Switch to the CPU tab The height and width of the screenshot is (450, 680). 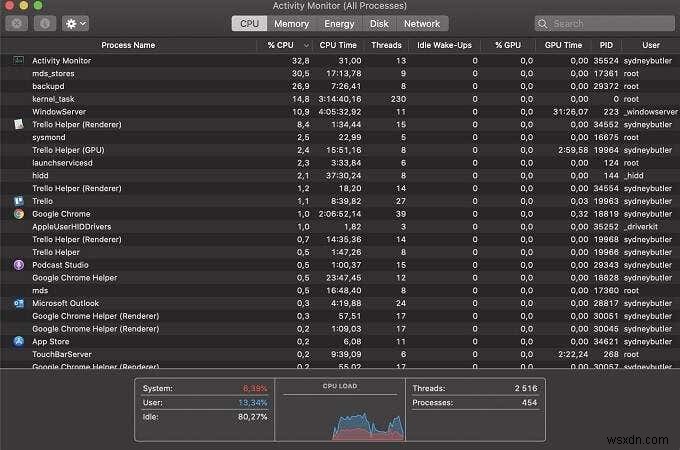pos(249,24)
